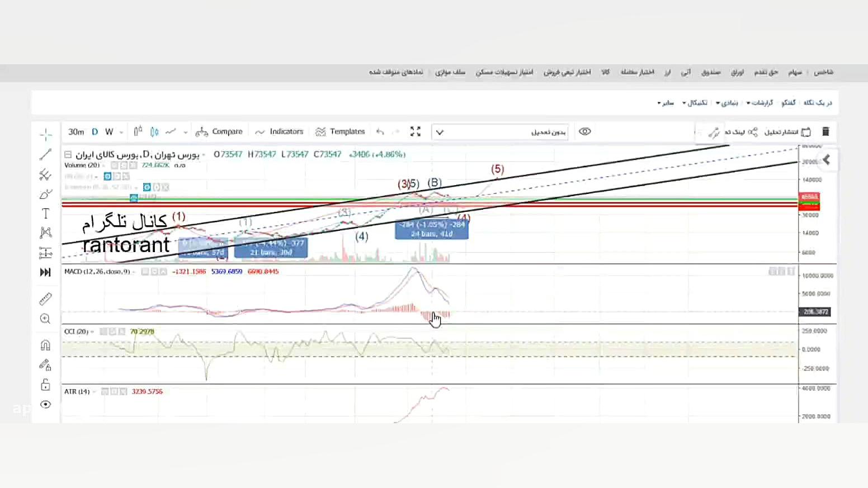Open the price adjustment dropdown
The height and width of the screenshot is (488, 868).
click(x=501, y=132)
